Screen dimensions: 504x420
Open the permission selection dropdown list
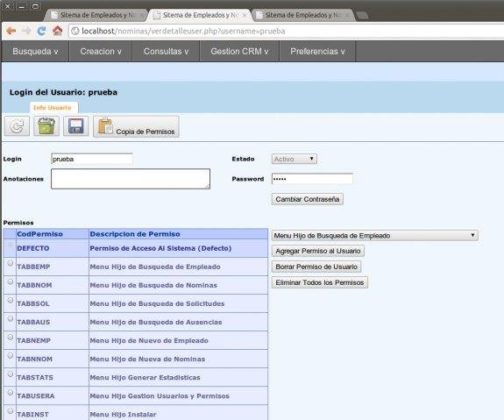(x=375, y=235)
